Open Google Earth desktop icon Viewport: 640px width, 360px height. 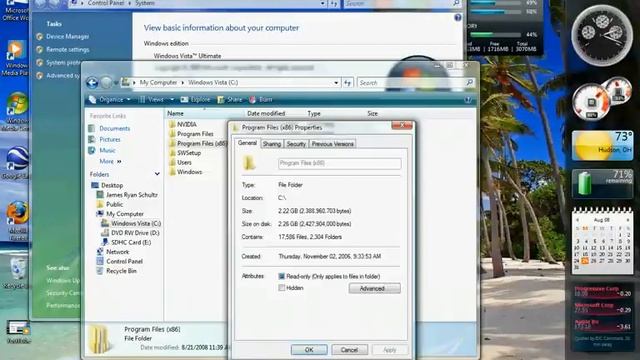click(x=17, y=163)
